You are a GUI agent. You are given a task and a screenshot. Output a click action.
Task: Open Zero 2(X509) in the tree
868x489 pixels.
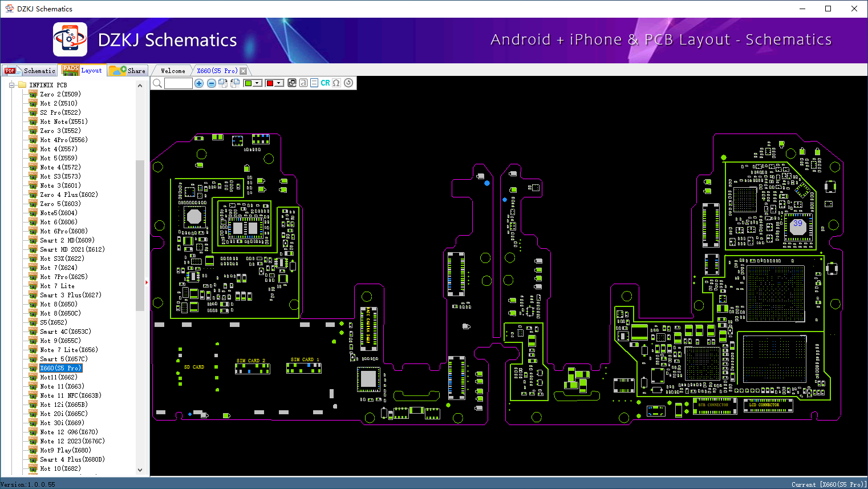pyautogui.click(x=60, y=94)
